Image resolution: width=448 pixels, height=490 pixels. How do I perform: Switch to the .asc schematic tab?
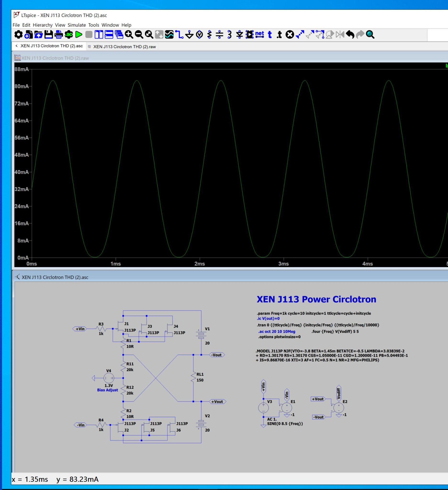pyautogui.click(x=49, y=46)
